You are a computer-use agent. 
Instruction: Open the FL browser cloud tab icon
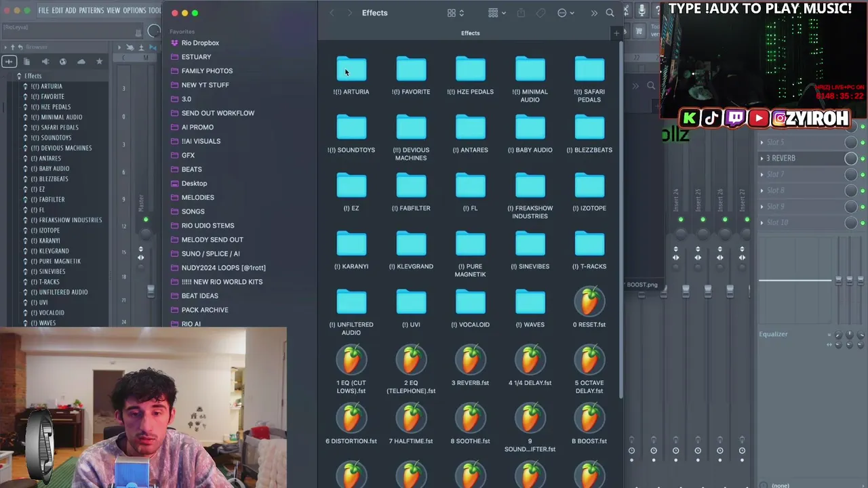coord(81,62)
